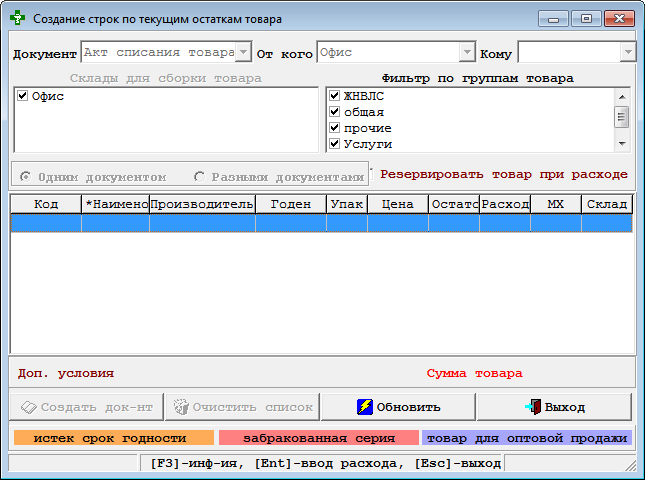Click the trash icon on Очистить список button

pyautogui.click(x=180, y=407)
